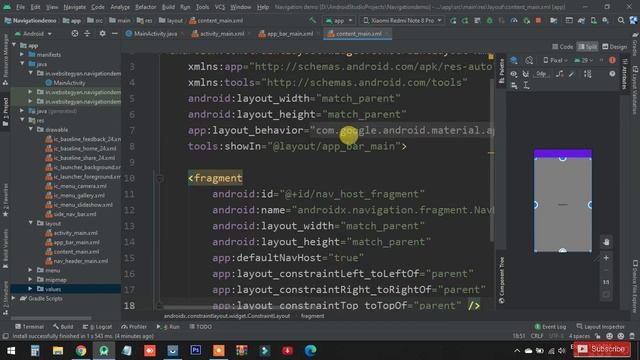Toggle view options eye icon in design toolbar

[514, 74]
